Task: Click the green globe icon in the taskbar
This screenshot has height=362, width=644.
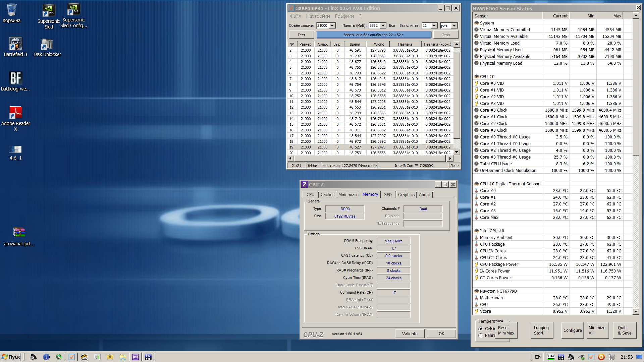Action: pos(59,357)
